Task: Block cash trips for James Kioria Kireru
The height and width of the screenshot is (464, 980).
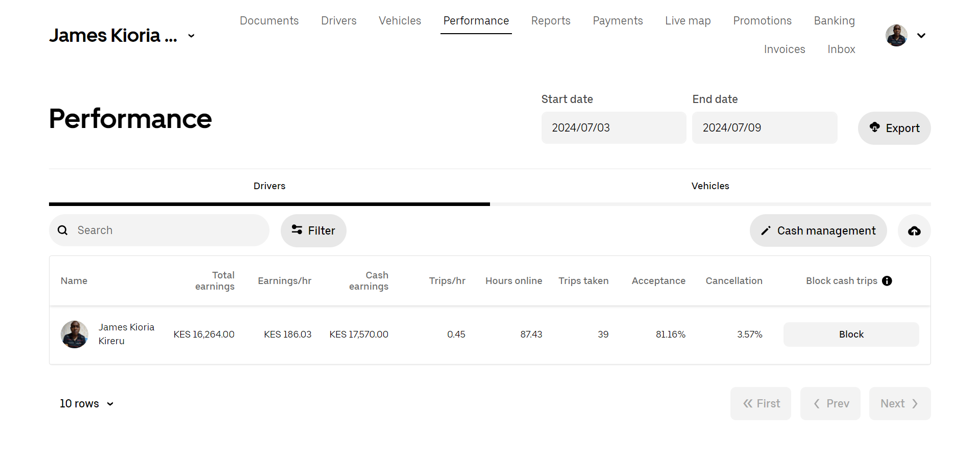Action: [851, 334]
